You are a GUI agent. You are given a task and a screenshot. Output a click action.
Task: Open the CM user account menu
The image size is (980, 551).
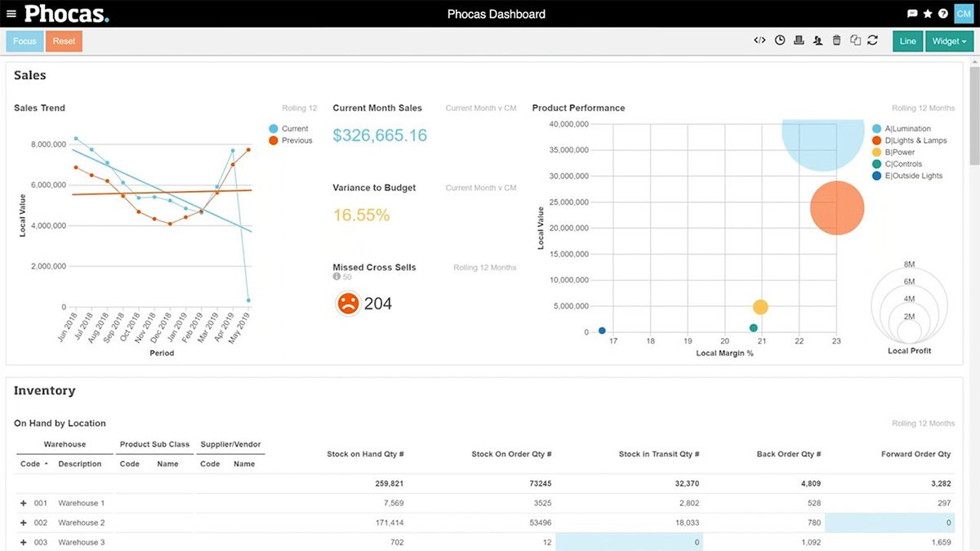[962, 13]
